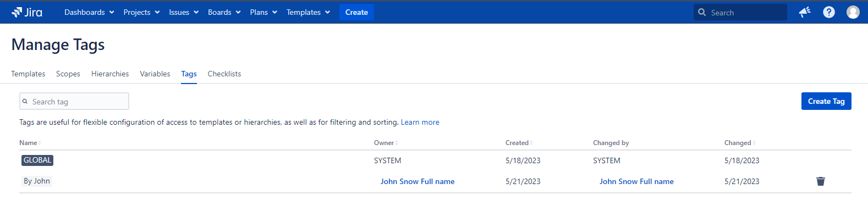
Task: Sort the table by Changed column
Action: 740,143
